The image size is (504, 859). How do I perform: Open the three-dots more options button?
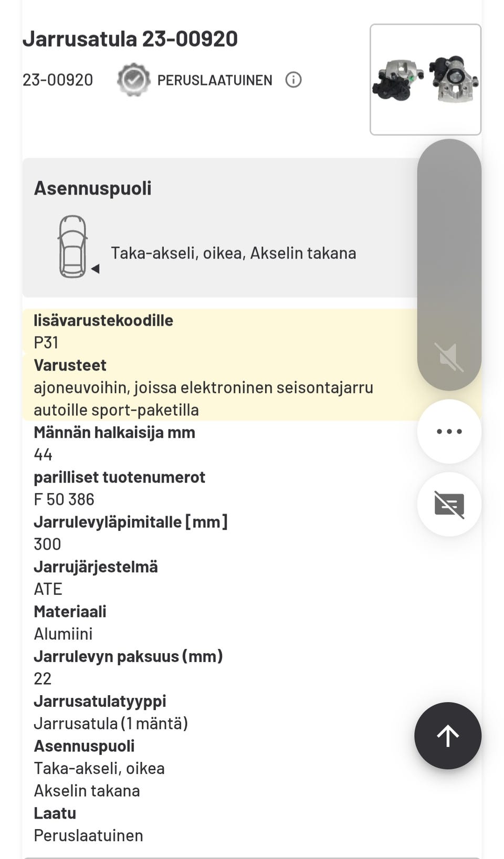click(x=449, y=432)
